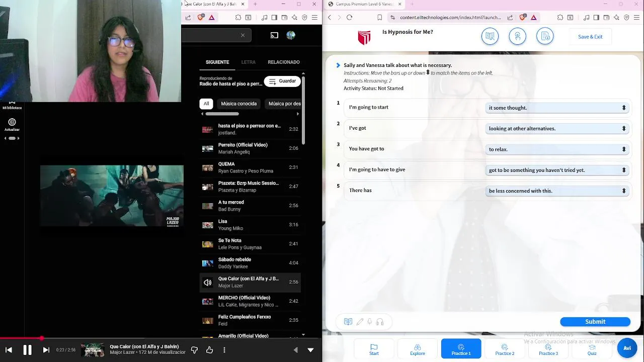
Task: Click the music video preview
Action: (112, 196)
